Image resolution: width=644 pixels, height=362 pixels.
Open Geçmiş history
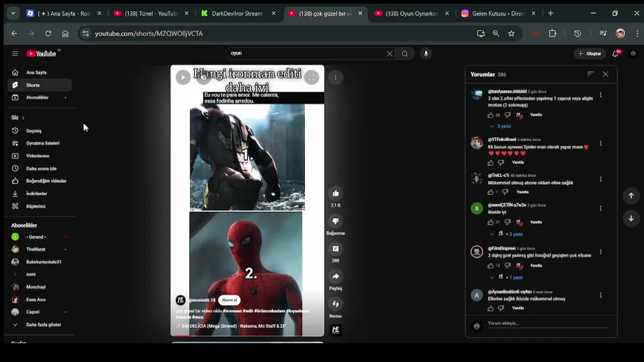click(40, 131)
